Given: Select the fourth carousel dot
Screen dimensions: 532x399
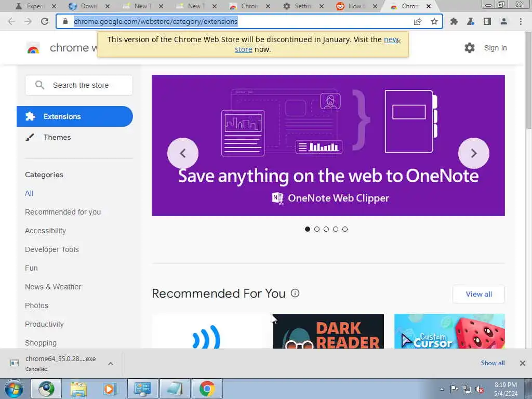Looking at the screenshot, I should tap(336, 229).
